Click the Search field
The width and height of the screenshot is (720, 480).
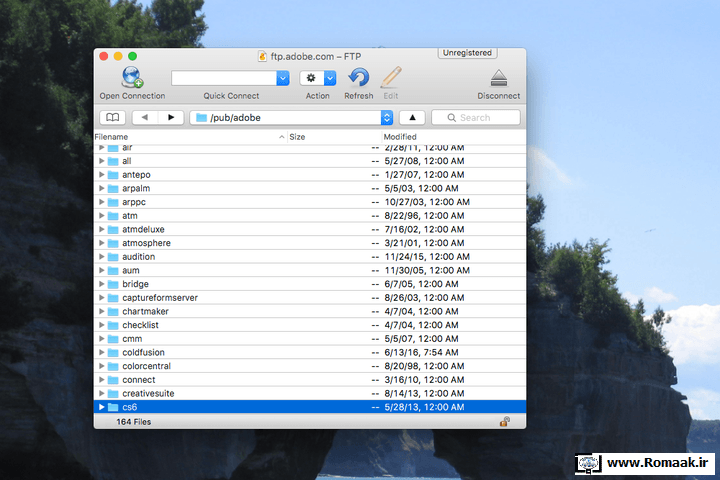476,118
